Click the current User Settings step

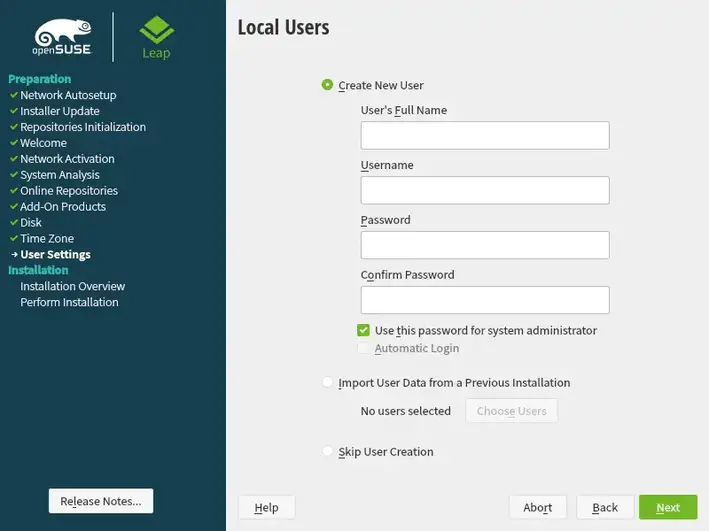tap(56, 254)
